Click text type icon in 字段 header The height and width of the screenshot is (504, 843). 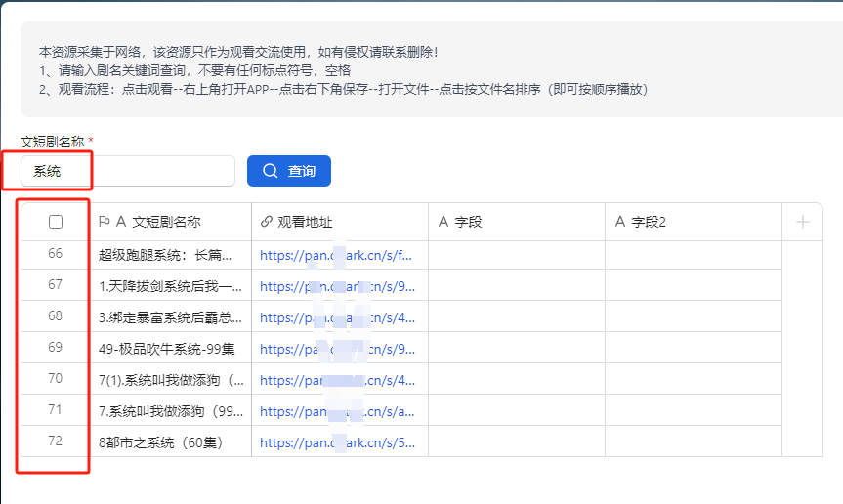coord(443,222)
